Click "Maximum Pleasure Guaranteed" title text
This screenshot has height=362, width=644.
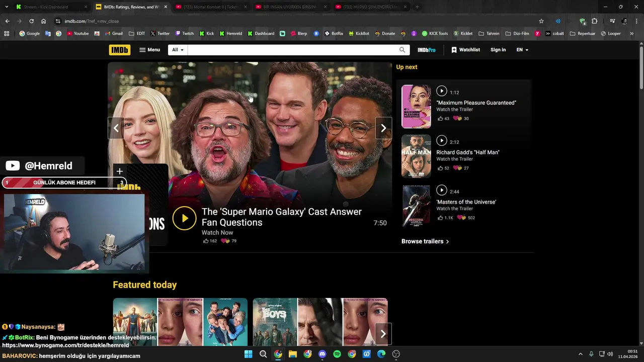[476, 103]
